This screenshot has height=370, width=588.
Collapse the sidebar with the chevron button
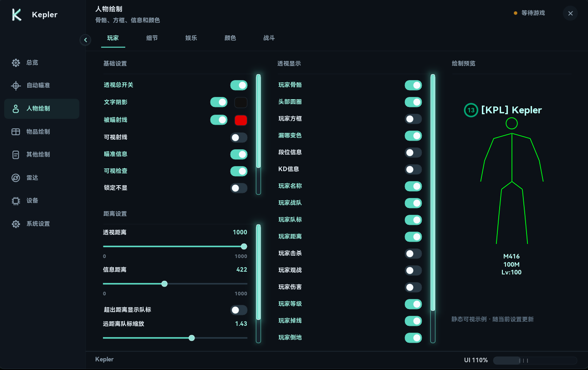pos(85,40)
